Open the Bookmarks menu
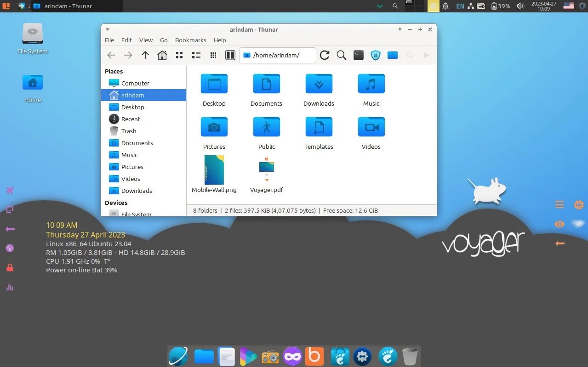588x367 pixels. coord(190,40)
